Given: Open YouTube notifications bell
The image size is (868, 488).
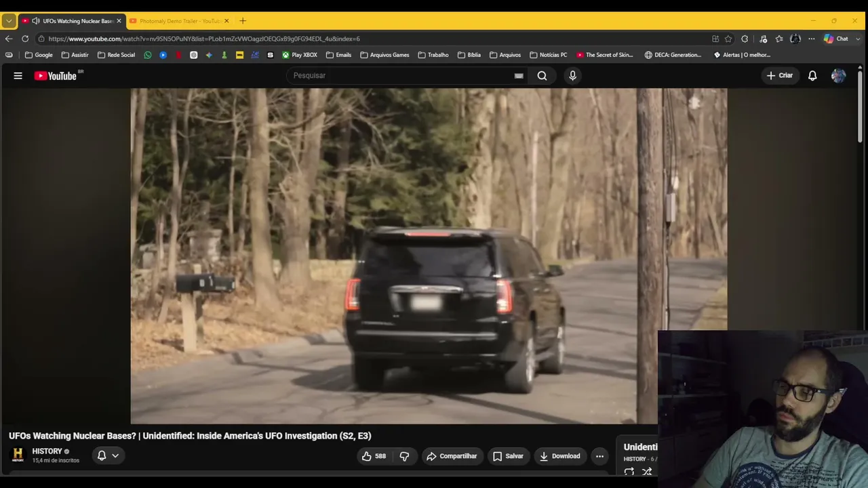Looking at the screenshot, I should pyautogui.click(x=812, y=76).
